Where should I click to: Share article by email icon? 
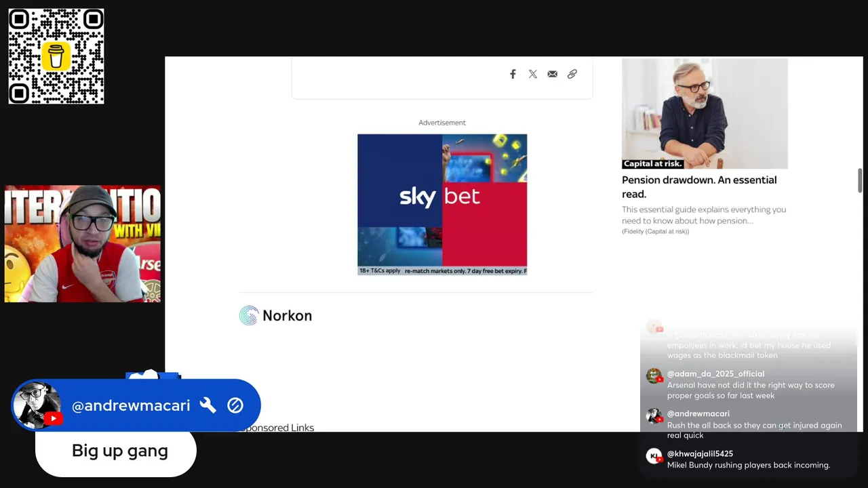click(x=553, y=74)
